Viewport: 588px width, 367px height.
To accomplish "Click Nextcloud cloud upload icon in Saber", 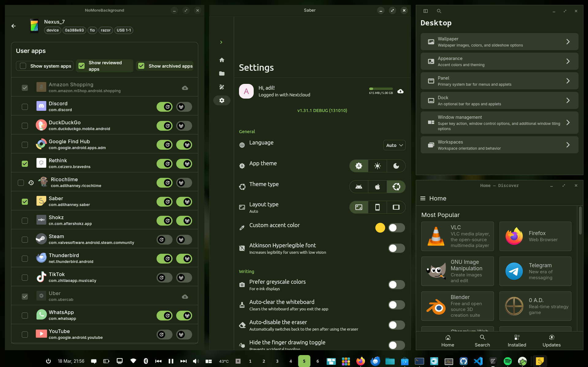I will coord(400,91).
